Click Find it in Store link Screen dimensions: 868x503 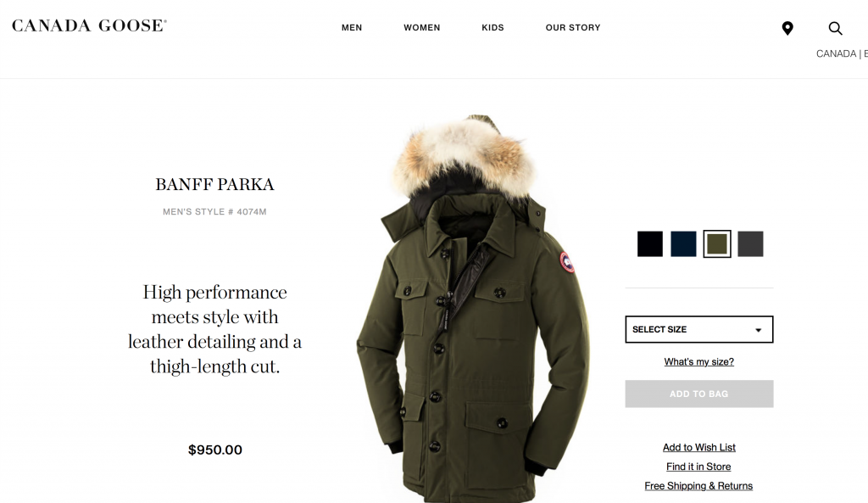(x=698, y=467)
